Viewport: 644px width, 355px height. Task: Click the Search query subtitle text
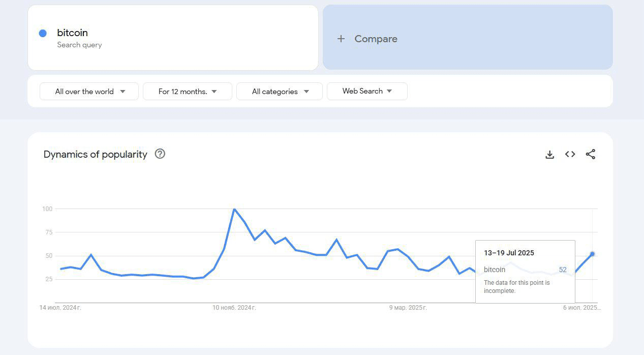pyautogui.click(x=79, y=45)
